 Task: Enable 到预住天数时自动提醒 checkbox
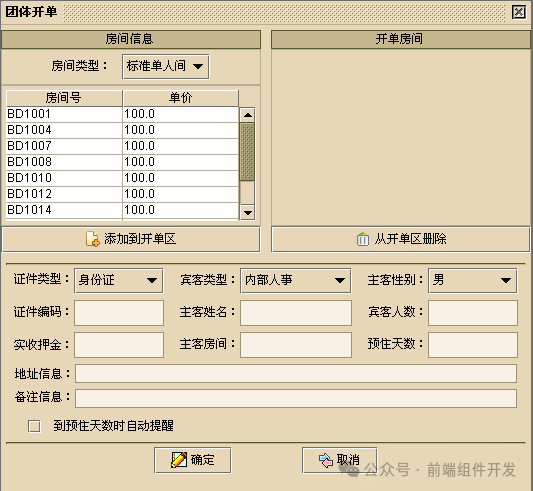[34, 426]
